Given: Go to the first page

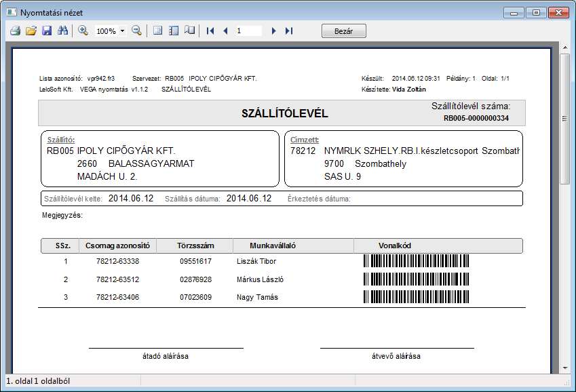Looking at the screenshot, I should 210,31.
